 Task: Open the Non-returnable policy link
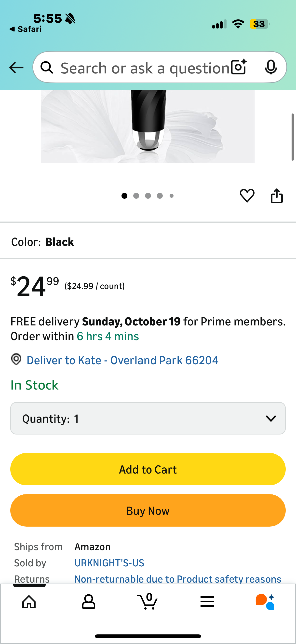(178, 579)
